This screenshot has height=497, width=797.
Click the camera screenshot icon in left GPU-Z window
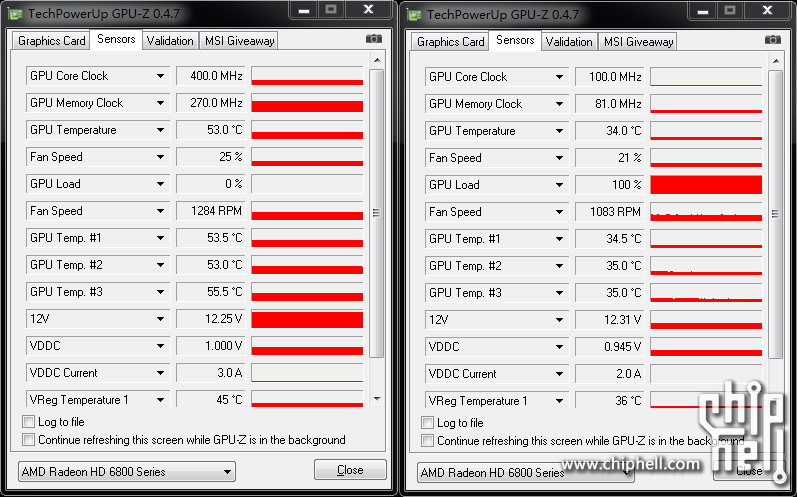[374, 39]
